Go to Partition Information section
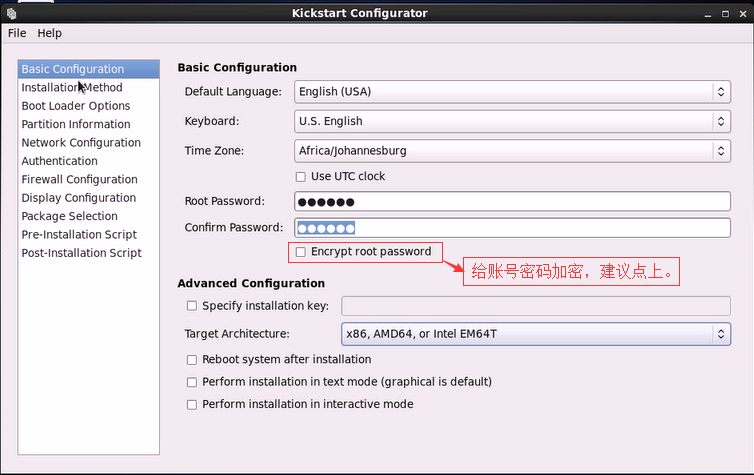The height and width of the screenshot is (475, 754). [88, 124]
